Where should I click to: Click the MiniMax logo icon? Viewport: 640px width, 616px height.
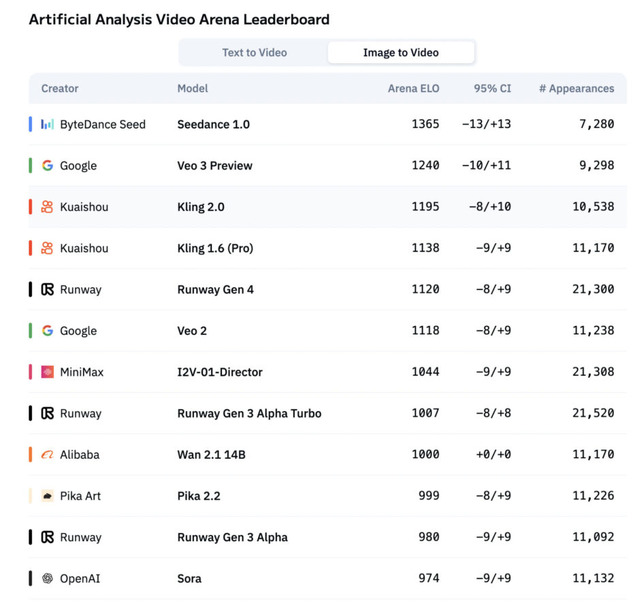tap(47, 372)
